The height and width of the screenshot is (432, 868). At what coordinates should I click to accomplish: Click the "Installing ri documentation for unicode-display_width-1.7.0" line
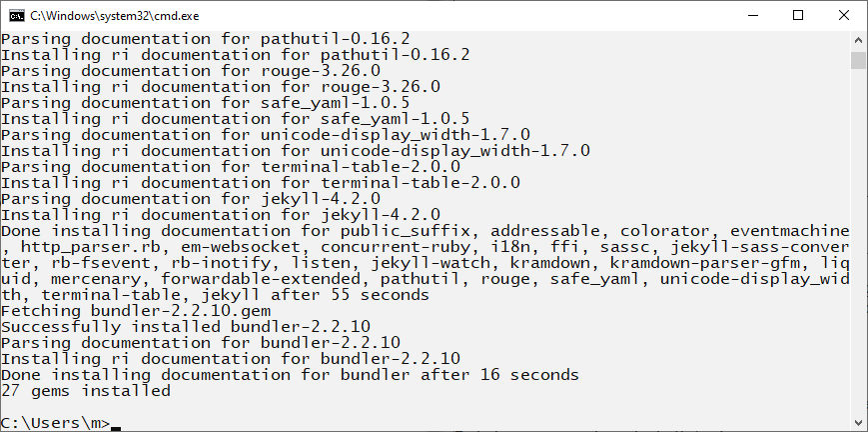(x=295, y=151)
